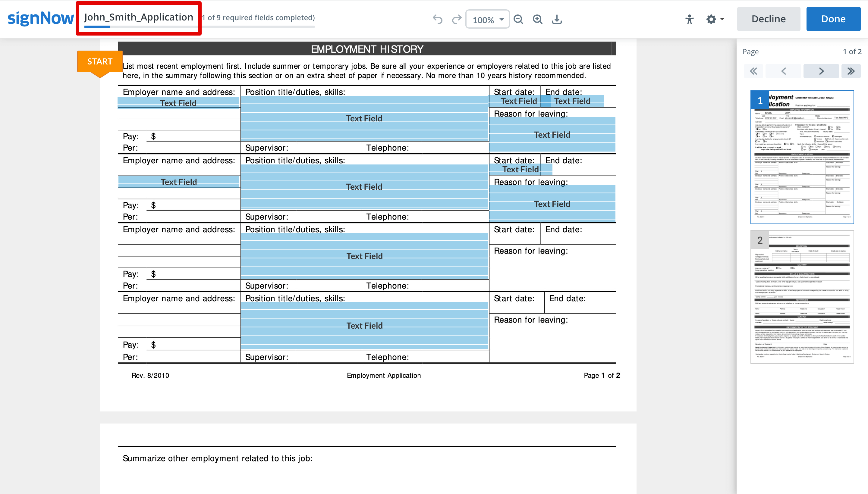Open the accessibility options icon
The width and height of the screenshot is (868, 494).
tap(689, 19)
